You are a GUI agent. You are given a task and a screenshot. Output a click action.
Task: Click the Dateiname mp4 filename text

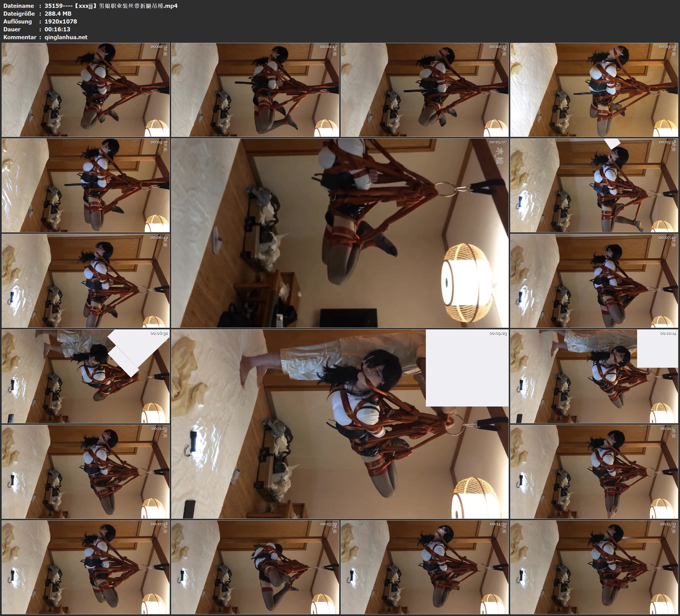111,6
